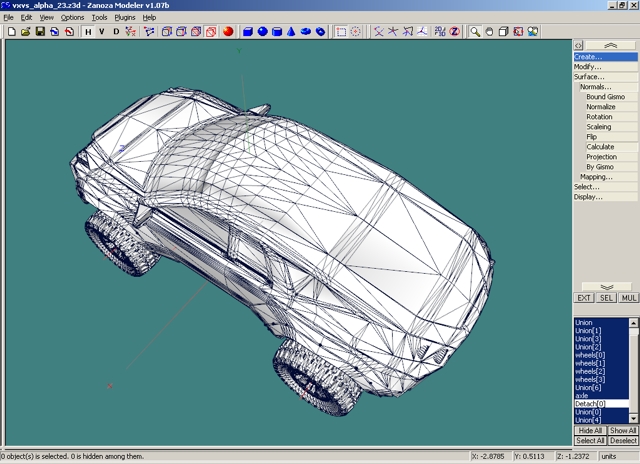The height and width of the screenshot is (464, 640).
Task: Click the dashed rectangle selection icon
Action: click(x=341, y=32)
